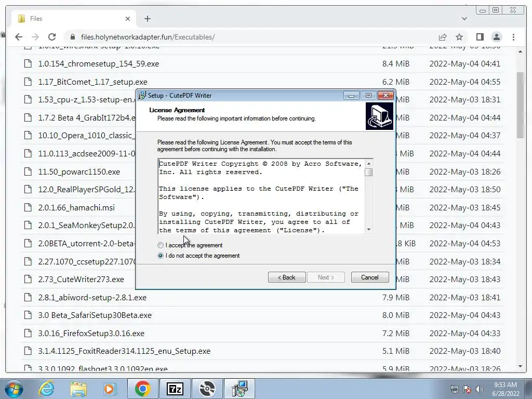Image resolution: width=532 pixels, height=399 pixels.
Task: Click file icon beside 1.0.154_chromesetup
Action: 28,63
